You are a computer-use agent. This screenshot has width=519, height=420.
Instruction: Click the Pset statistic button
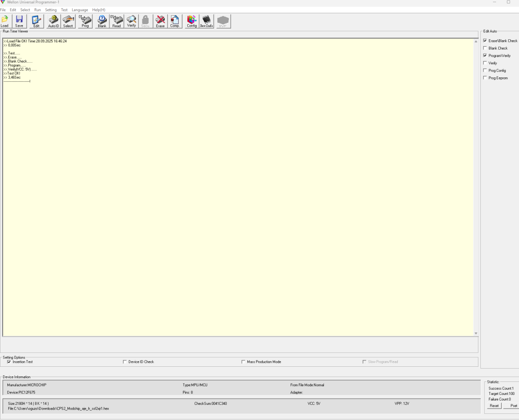coord(511,406)
